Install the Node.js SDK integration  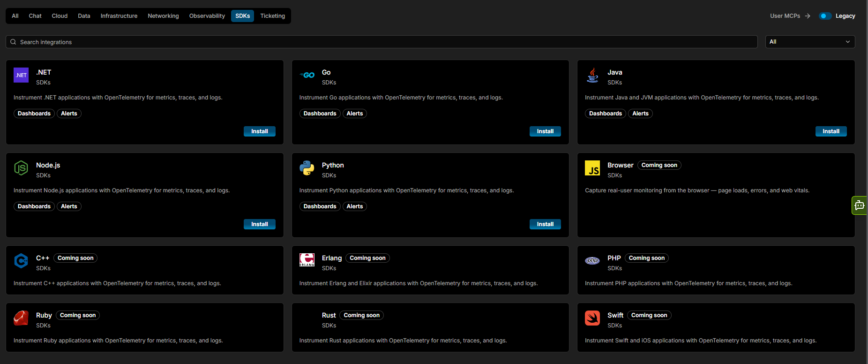[x=259, y=224]
